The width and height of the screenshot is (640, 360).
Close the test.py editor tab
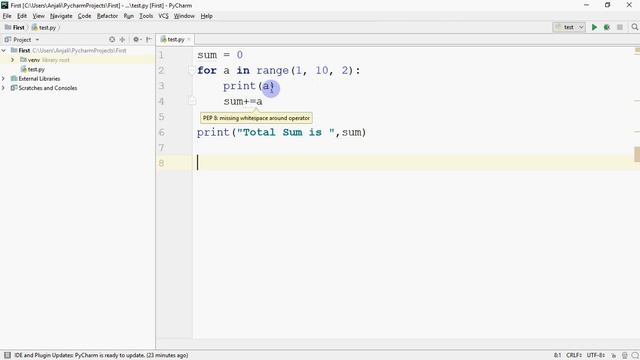click(x=189, y=40)
